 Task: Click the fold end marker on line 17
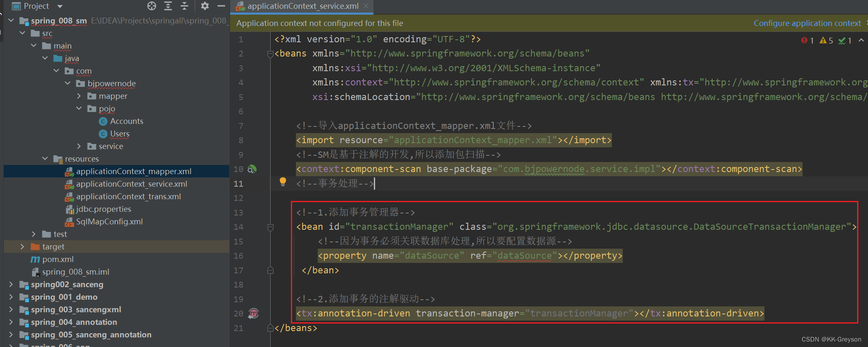270,270
